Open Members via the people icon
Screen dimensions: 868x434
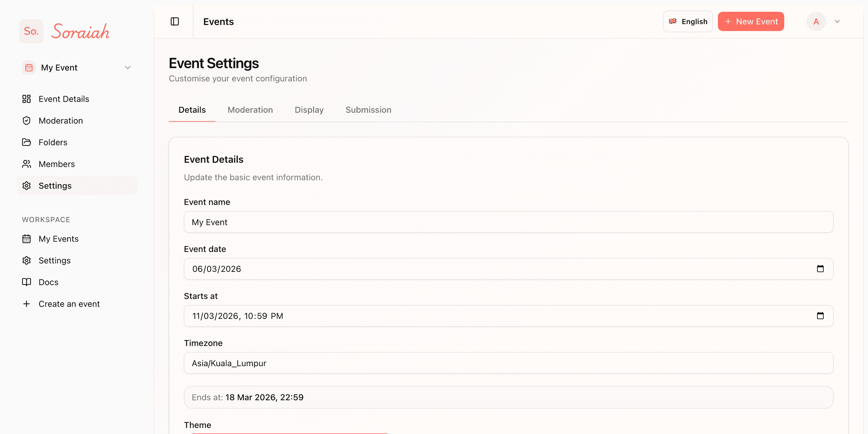(x=27, y=164)
